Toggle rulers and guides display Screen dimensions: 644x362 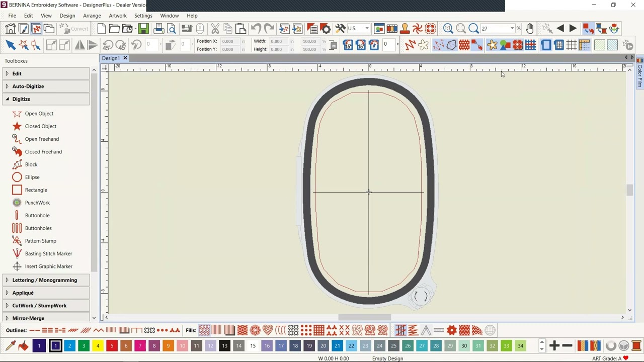click(584, 45)
